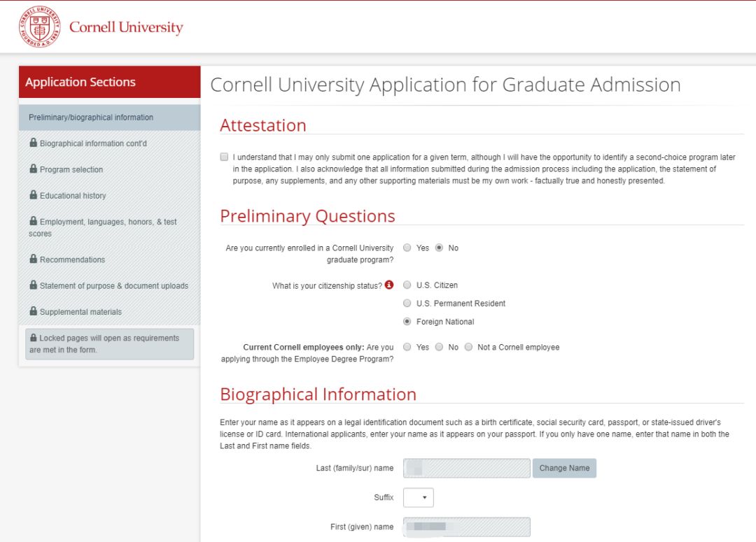
Task: Open the Suffix dropdown
Action: pyautogui.click(x=419, y=497)
